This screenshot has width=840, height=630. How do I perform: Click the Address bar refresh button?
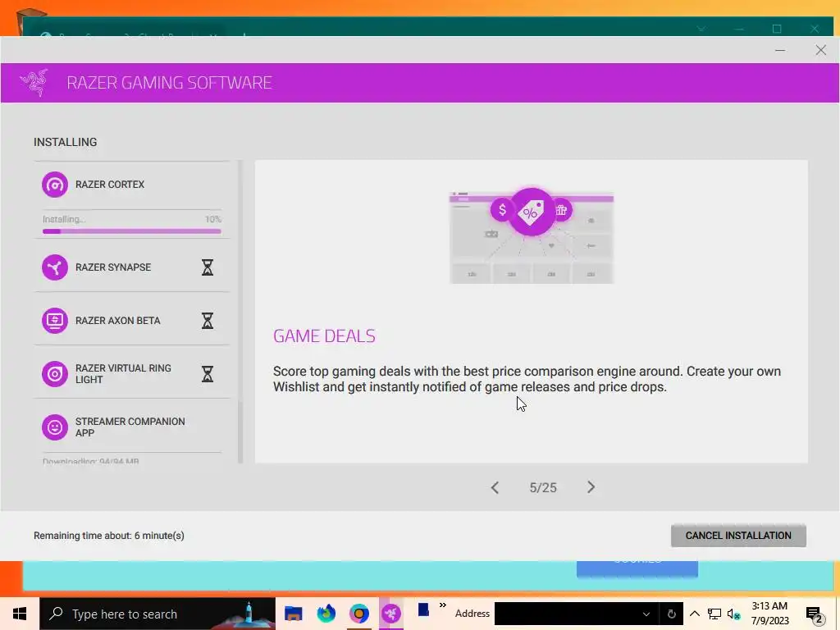click(671, 614)
